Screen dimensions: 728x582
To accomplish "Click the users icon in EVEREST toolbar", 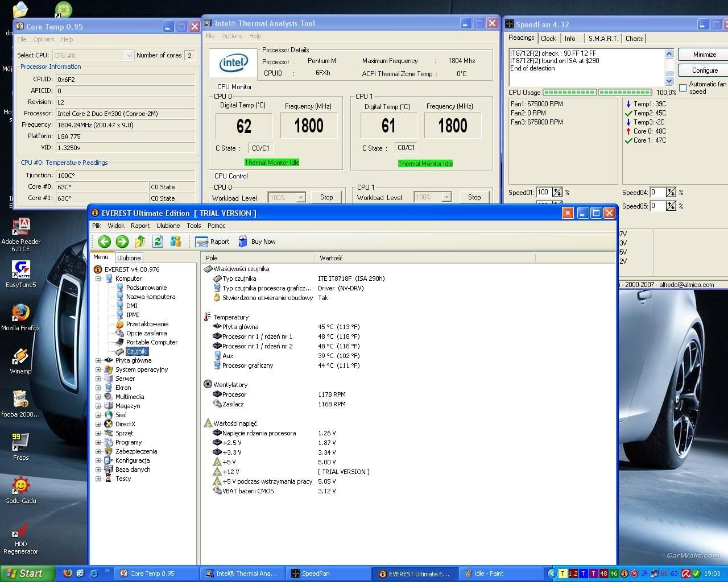I will click(176, 242).
